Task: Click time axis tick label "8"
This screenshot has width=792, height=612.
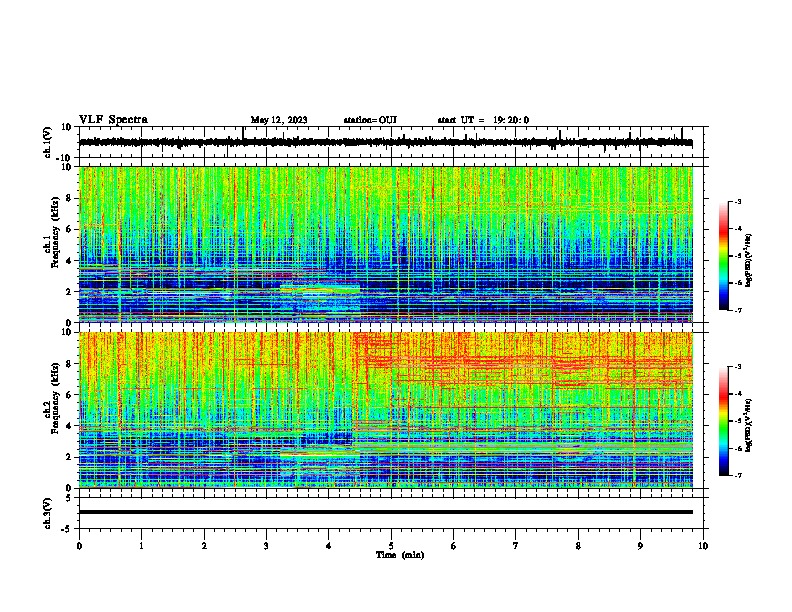Action: point(578,546)
